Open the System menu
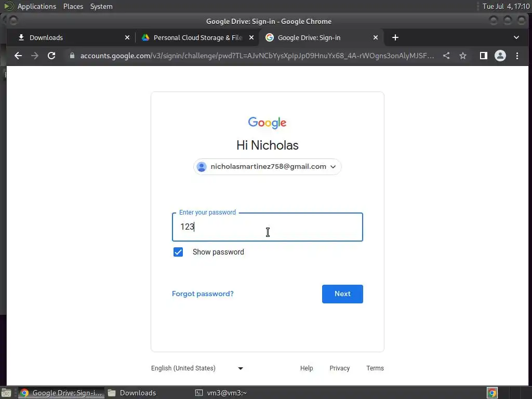 click(101, 6)
